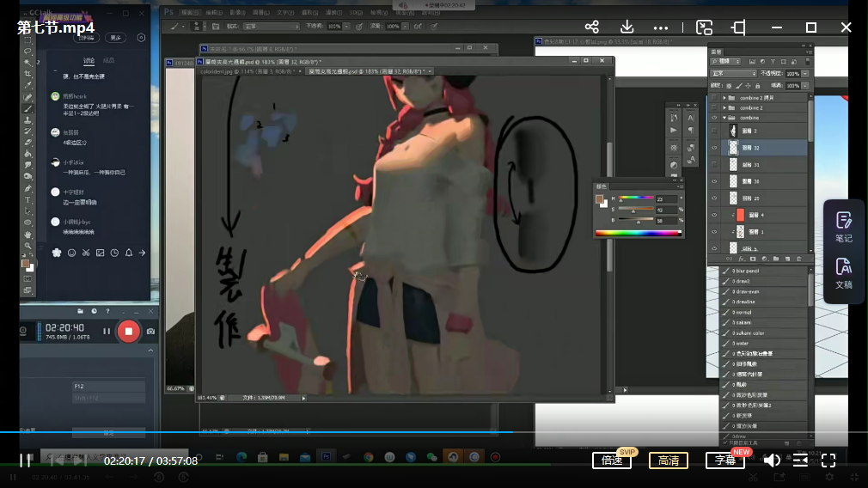This screenshot has width=868, height=488.
Task: Pause the video playback
Action: pos(25,461)
